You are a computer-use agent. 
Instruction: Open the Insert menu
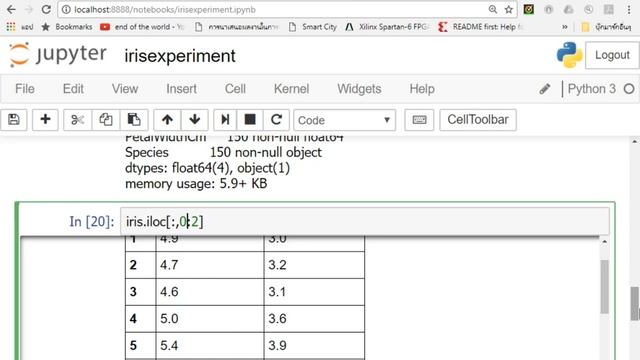point(181,89)
